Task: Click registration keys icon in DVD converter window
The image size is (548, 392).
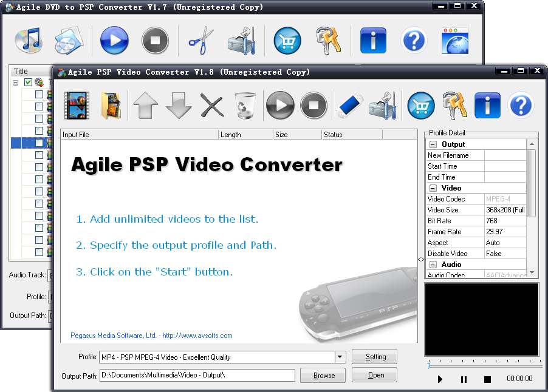Action: (329, 41)
